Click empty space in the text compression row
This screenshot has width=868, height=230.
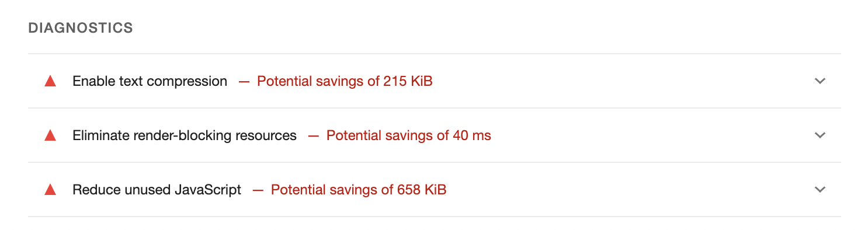[x=619, y=81]
